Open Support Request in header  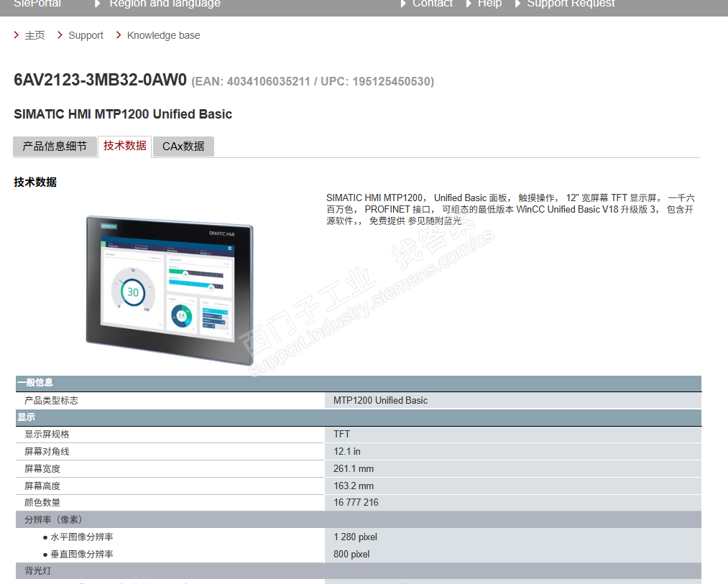click(x=571, y=4)
